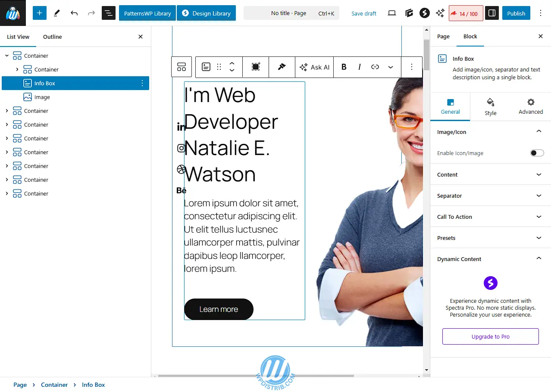Screen dimensions: 551x392
Task: Click the LinkedIn social icon on canvas
Action: (x=182, y=127)
